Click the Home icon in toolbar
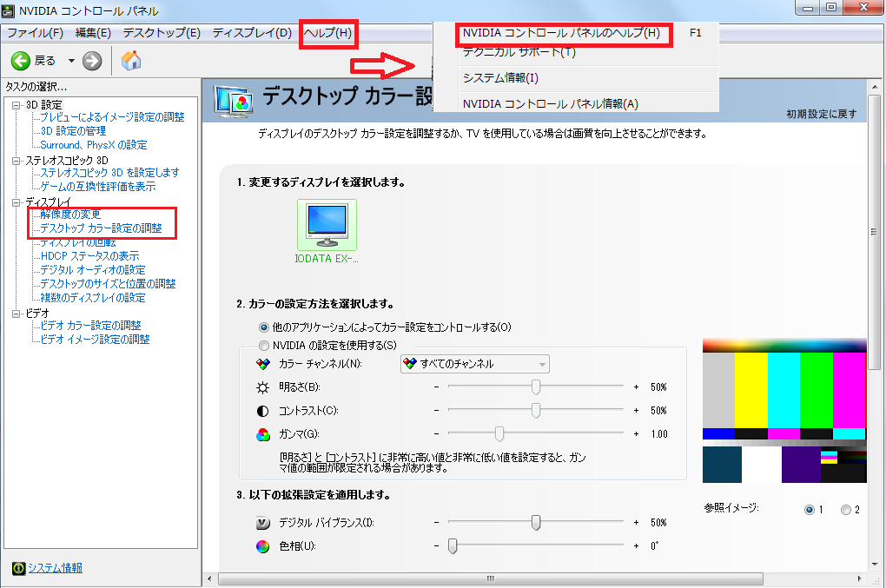 (x=131, y=61)
